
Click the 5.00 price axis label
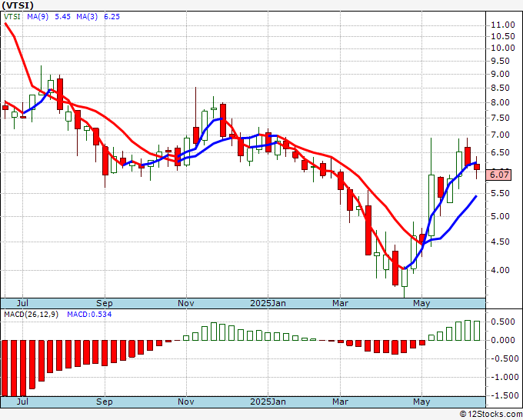(x=501, y=216)
